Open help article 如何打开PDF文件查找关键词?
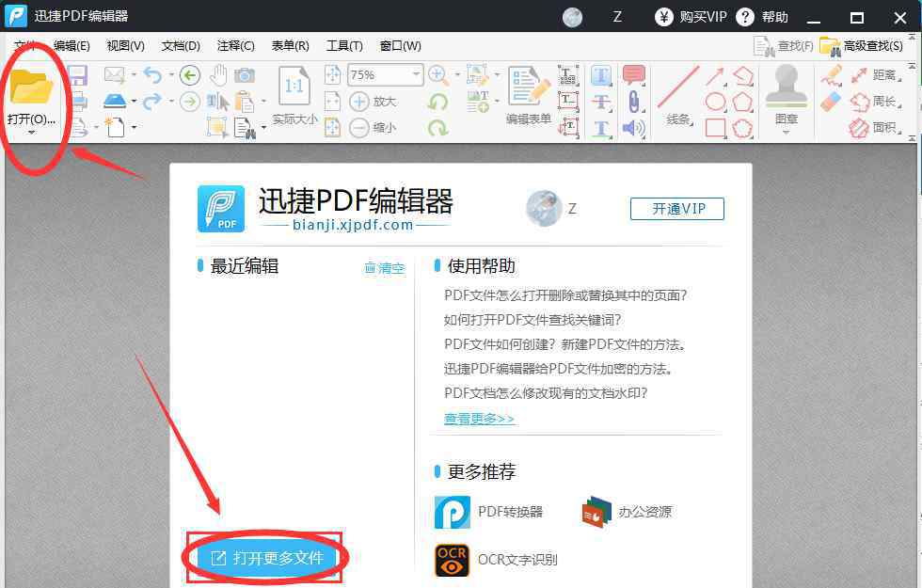Screen dimensions: 922x588 pyautogui.click(x=533, y=320)
